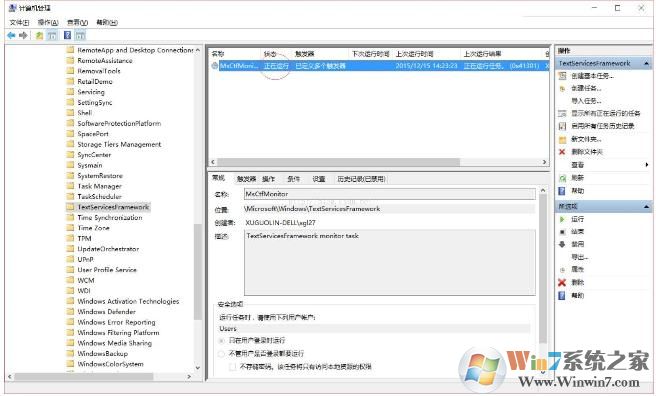Click the Windows Defender folder icon
656x396 pixels.
click(70, 312)
